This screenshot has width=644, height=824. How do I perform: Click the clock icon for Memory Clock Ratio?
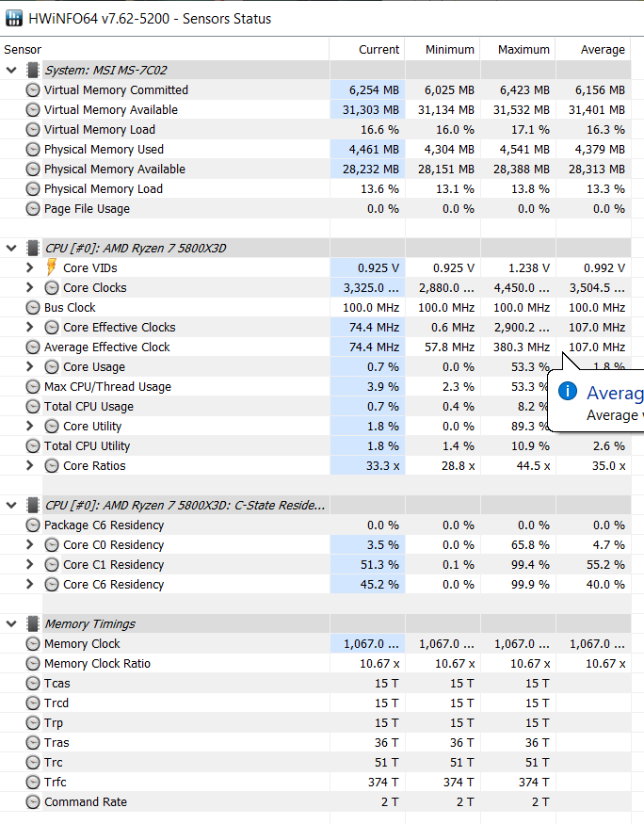(x=33, y=664)
